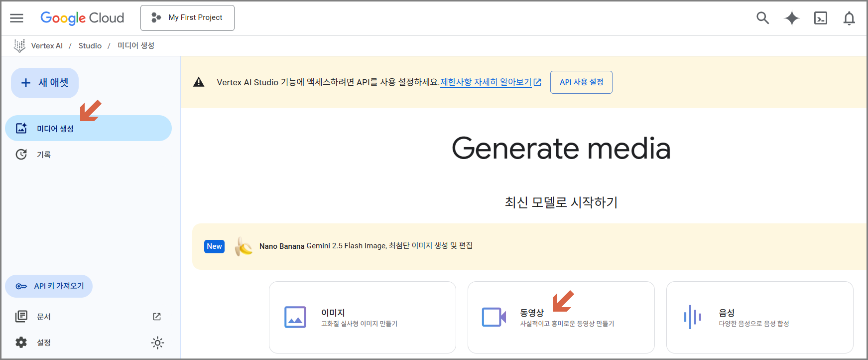Click the 문서 document icon

coord(21,317)
